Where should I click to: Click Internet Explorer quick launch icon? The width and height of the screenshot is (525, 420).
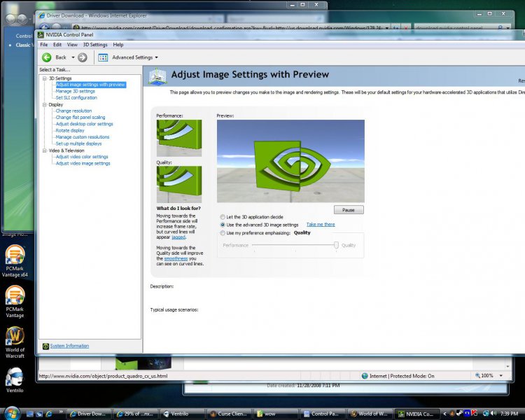click(49, 414)
